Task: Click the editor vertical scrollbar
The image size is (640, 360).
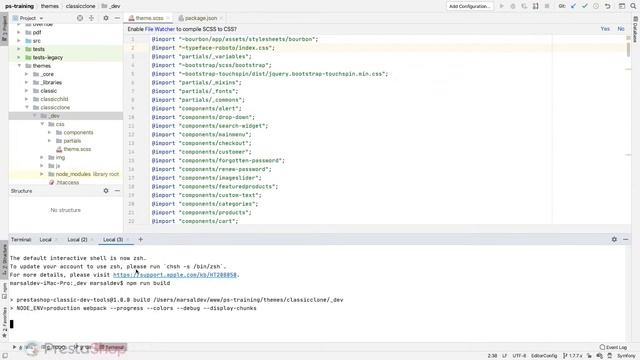Action: (x=628, y=49)
